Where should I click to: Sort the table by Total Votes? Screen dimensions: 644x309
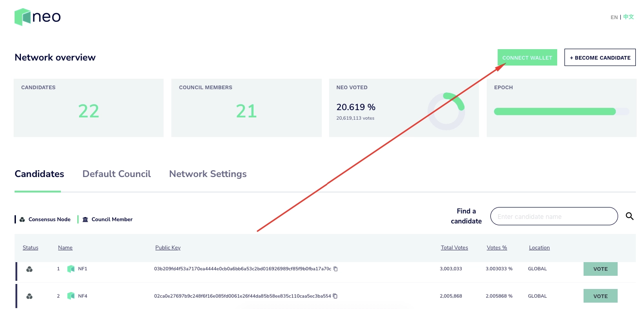tap(454, 248)
